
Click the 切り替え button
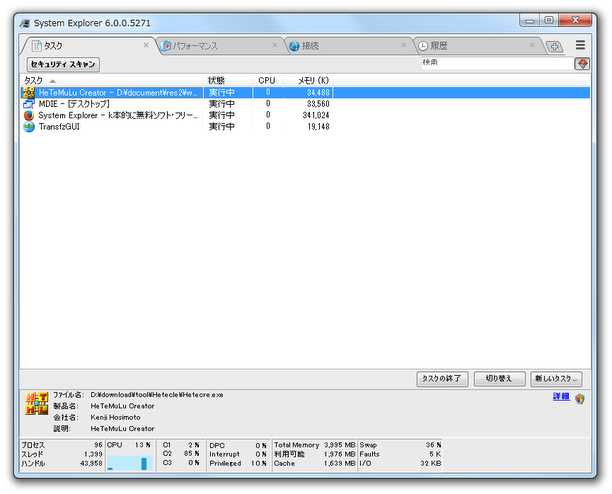coord(499,378)
